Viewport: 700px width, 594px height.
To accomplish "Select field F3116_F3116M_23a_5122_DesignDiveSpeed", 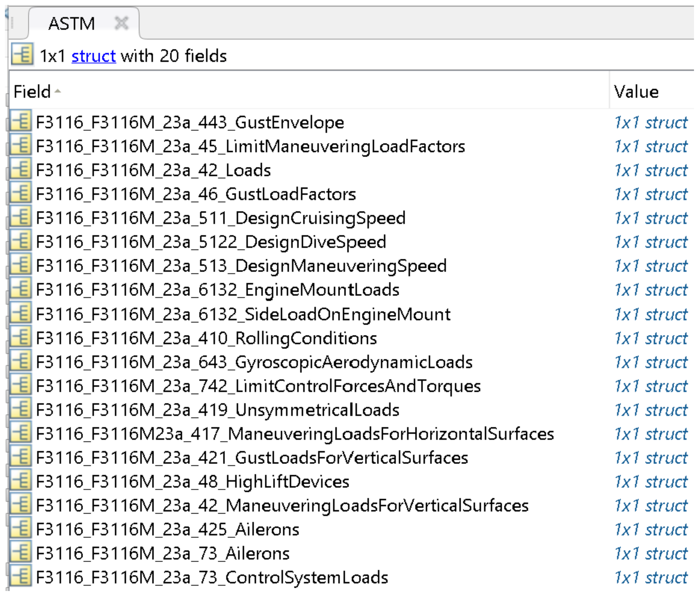I will 211,242.
